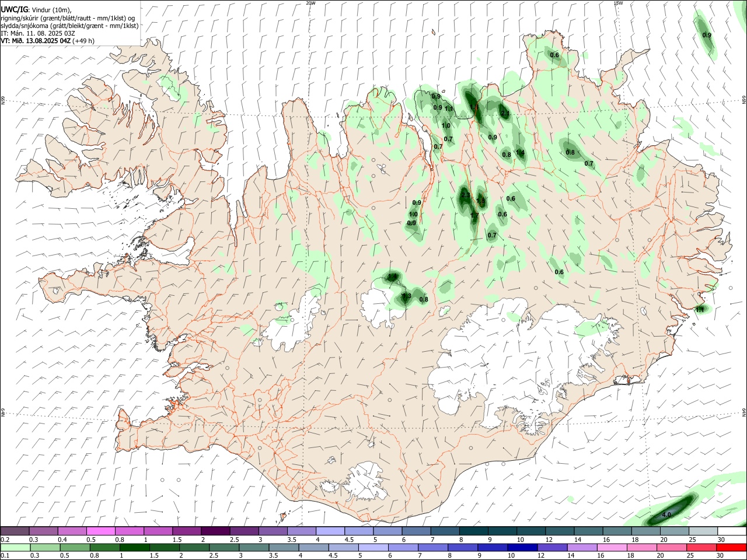Click the 0.1 label in the lower legend
The image size is (747, 560).
tap(5, 556)
